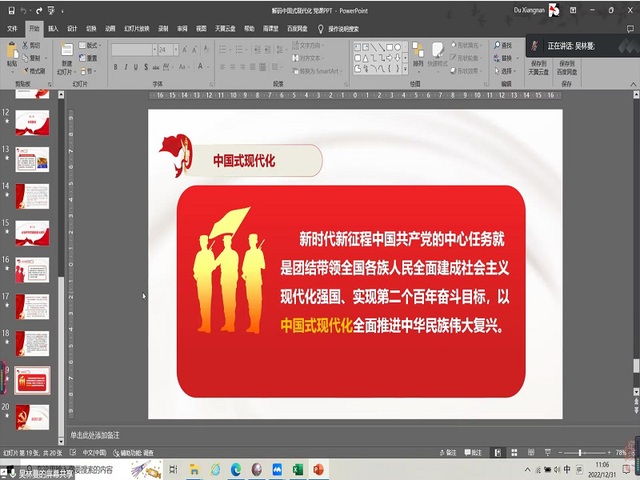
Task: Open the 文件 (File) menu
Action: (13, 29)
